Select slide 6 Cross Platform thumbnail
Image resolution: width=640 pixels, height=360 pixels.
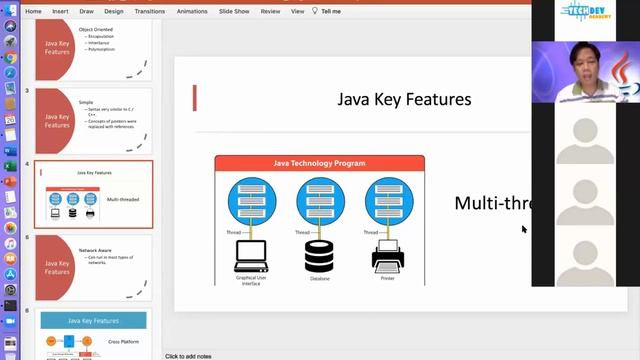pos(93,335)
